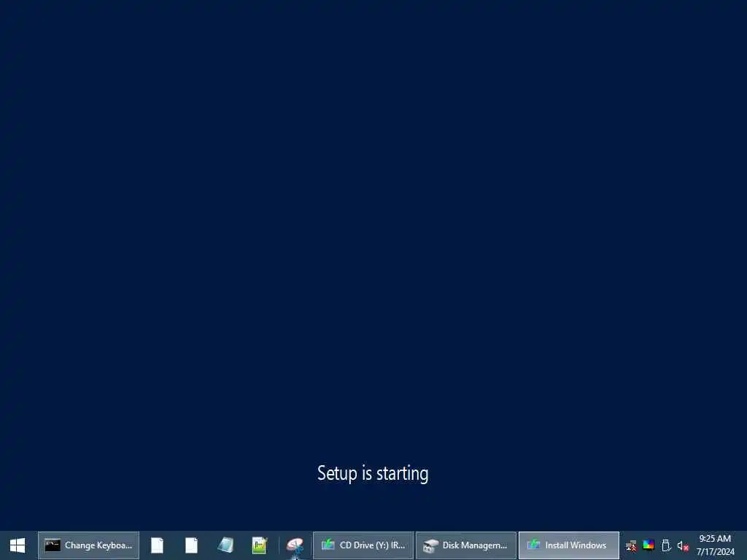Launch the blue notepad taskbar icon
This screenshot has height=560, width=747.
click(x=225, y=545)
